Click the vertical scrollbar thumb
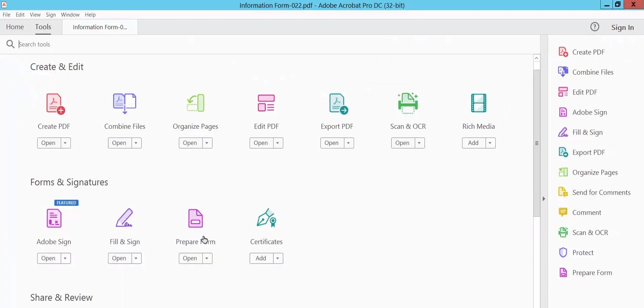644x308 pixels. coord(537,143)
